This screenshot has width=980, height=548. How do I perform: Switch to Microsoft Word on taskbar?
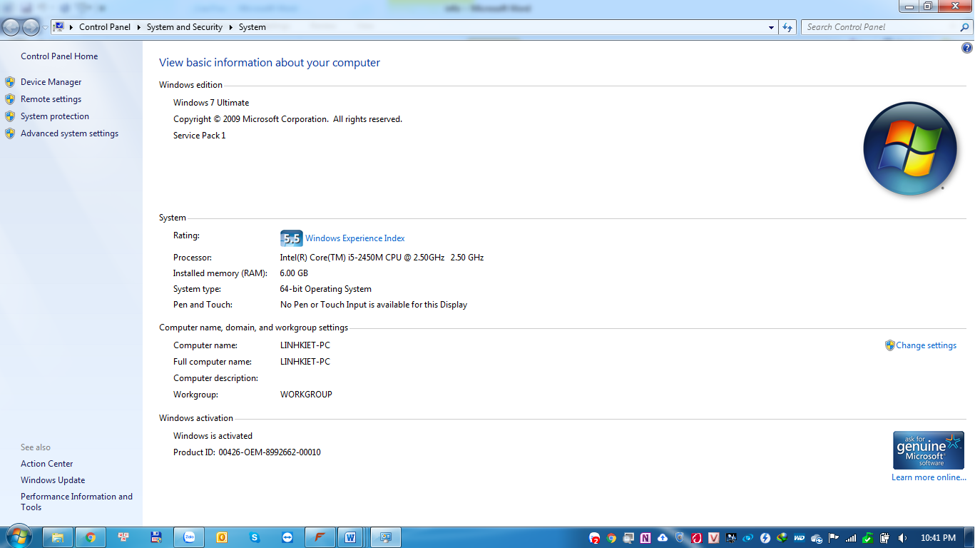[350, 537]
